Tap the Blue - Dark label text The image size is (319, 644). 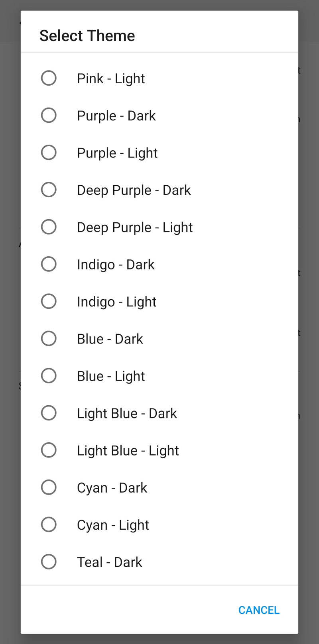(x=110, y=339)
